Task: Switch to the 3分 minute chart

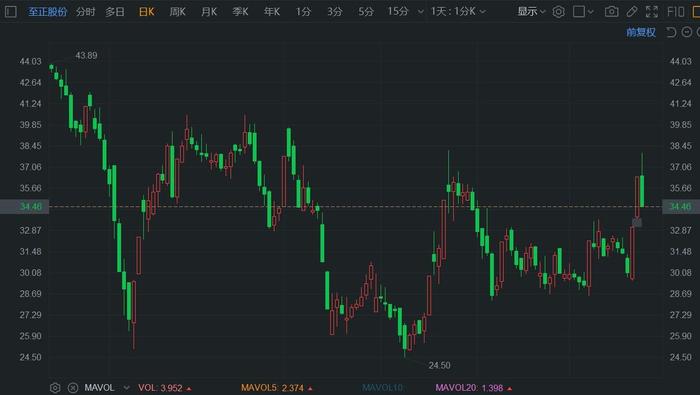Action: click(334, 12)
